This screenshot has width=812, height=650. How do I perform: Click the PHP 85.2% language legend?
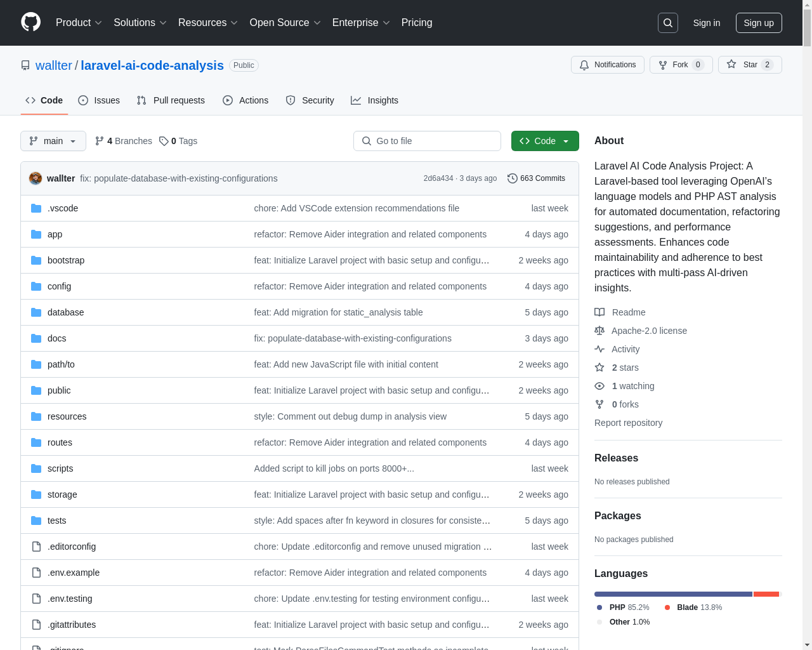623,607
